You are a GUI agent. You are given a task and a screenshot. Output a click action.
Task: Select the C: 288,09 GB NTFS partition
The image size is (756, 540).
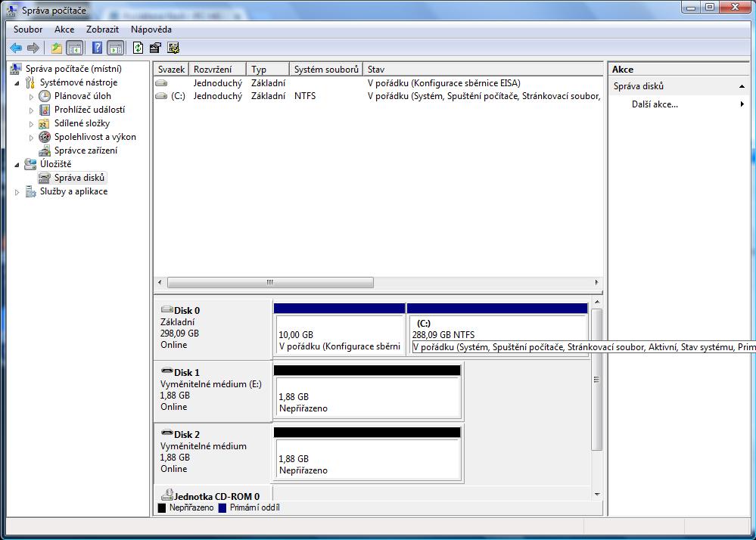pyautogui.click(x=496, y=334)
